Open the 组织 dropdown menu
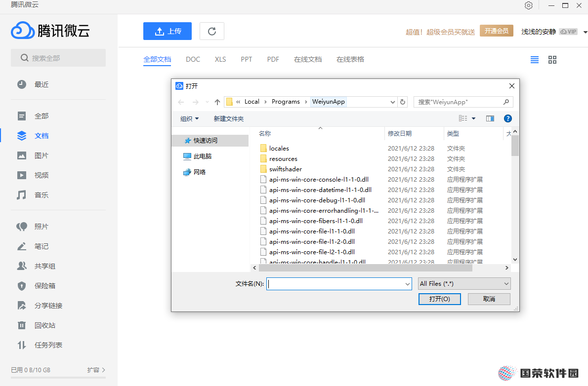 [189, 119]
